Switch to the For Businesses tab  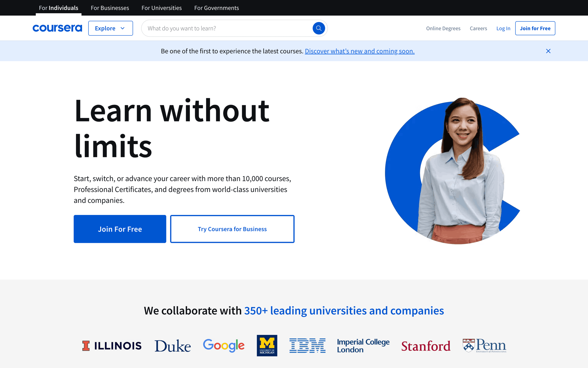coord(110,8)
